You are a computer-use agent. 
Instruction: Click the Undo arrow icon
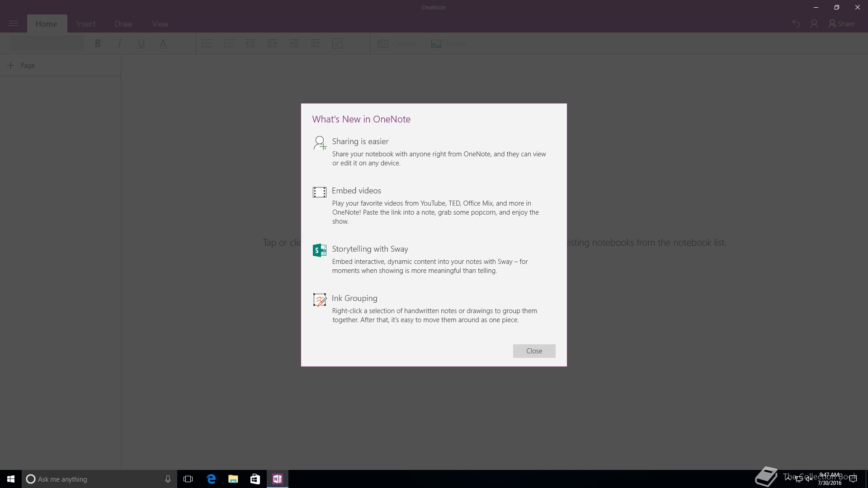796,24
